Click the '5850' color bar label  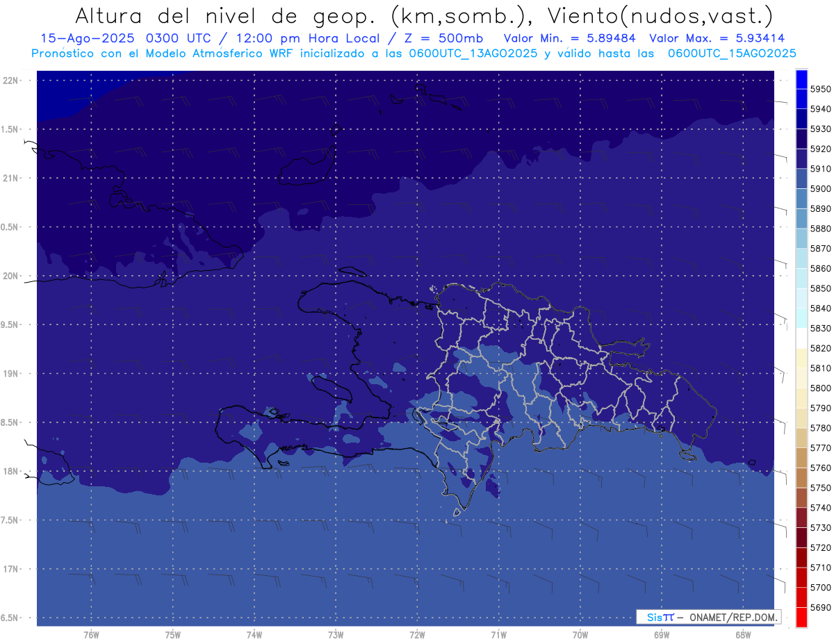point(820,288)
